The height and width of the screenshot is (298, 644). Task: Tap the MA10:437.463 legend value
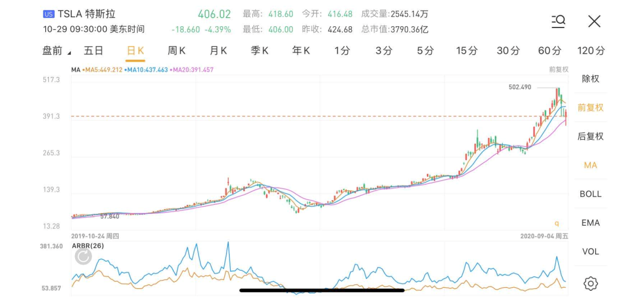click(146, 70)
